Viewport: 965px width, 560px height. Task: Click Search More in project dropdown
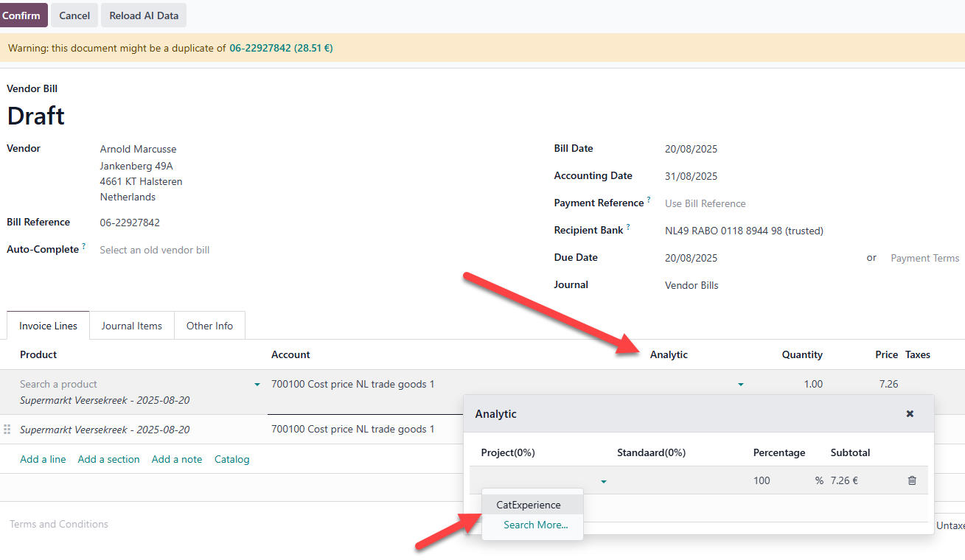pyautogui.click(x=535, y=525)
